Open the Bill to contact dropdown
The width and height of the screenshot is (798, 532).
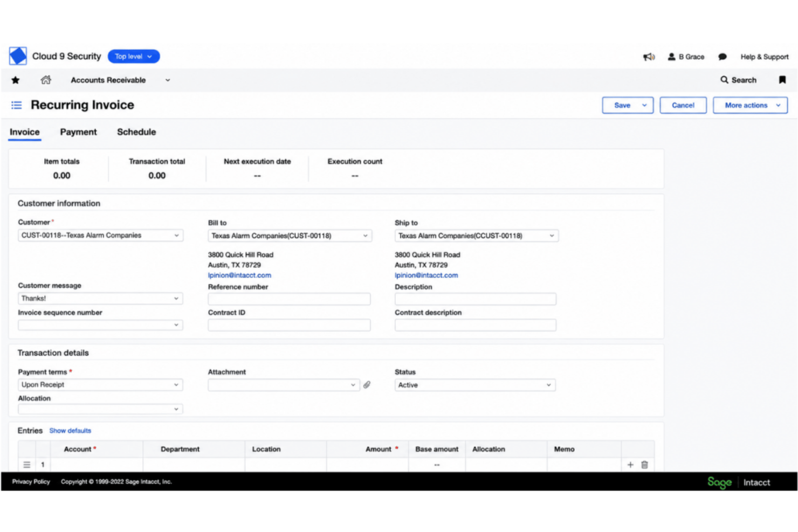(290, 236)
